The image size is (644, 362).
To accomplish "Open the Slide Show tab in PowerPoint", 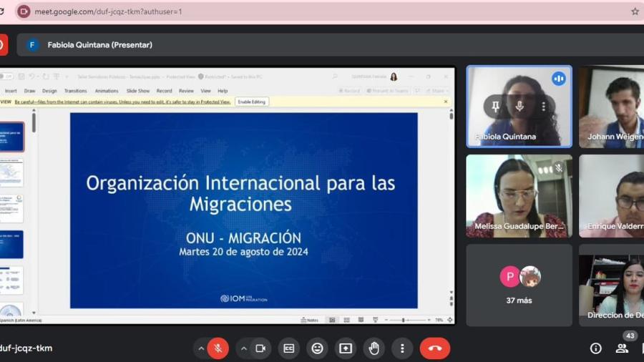I will point(138,91).
